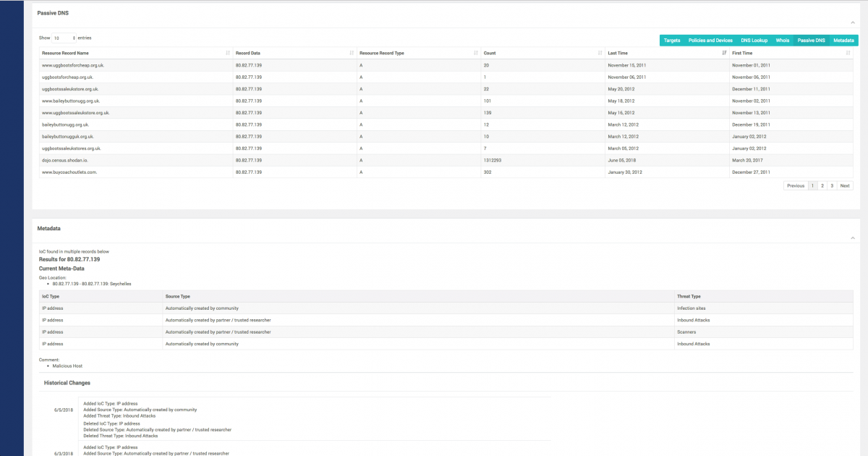Viewport: 868px width, 456px height.
Task: Switch to the Targets tab
Action: pyautogui.click(x=671, y=41)
